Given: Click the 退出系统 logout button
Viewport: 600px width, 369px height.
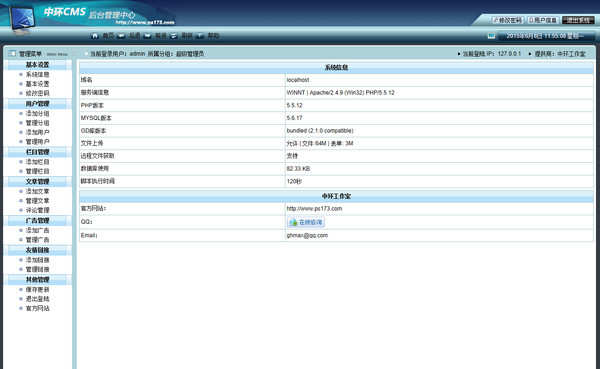Looking at the screenshot, I should 578,20.
